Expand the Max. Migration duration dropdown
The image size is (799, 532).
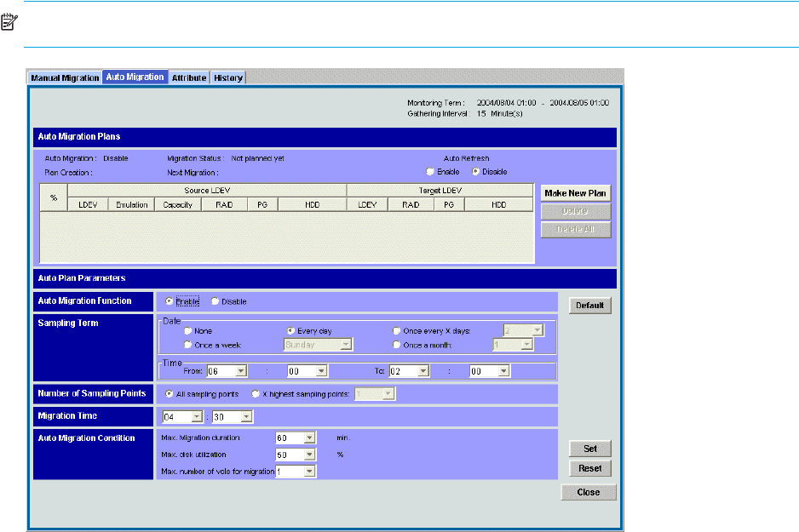coord(309,438)
